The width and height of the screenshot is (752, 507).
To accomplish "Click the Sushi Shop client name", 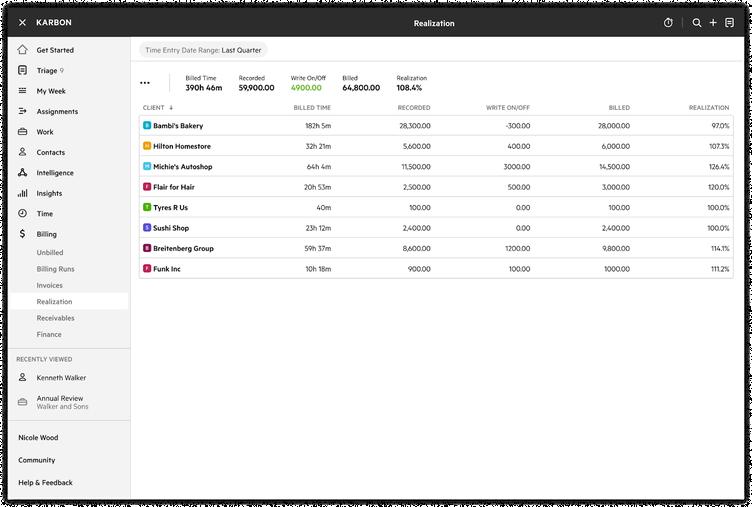I will click(171, 228).
